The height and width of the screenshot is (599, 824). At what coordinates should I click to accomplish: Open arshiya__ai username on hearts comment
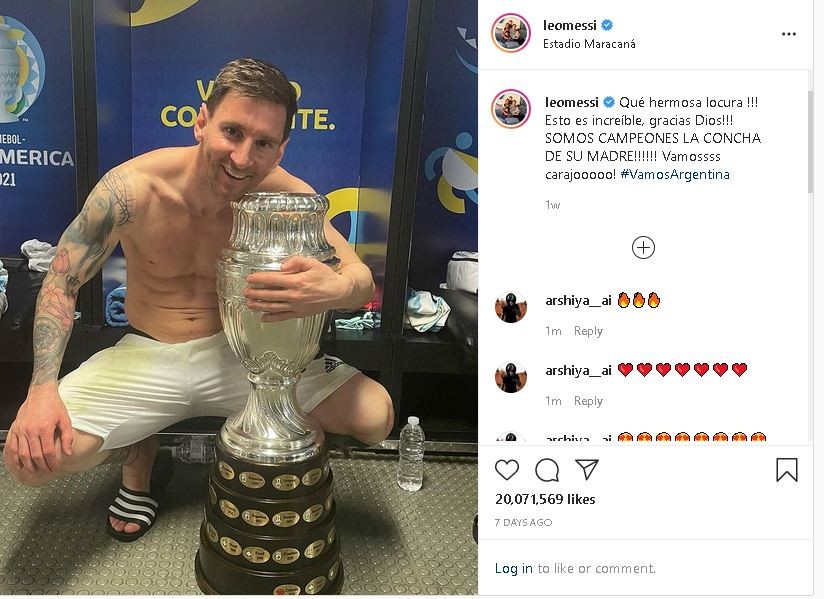[578, 370]
